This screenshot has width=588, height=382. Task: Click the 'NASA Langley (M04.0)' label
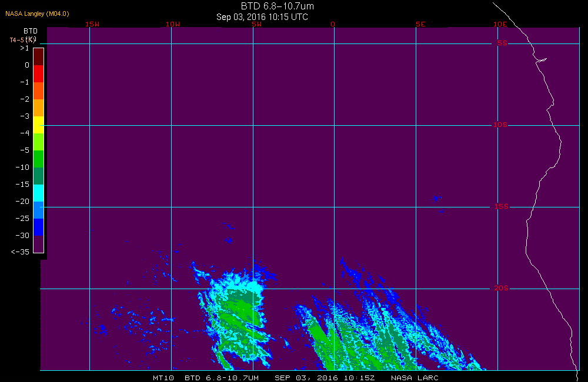[x=37, y=14]
